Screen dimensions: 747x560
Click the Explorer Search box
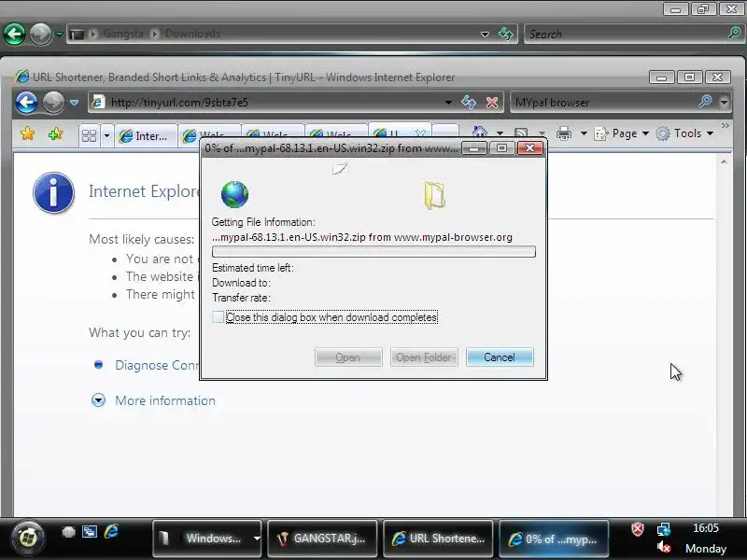[626, 35]
